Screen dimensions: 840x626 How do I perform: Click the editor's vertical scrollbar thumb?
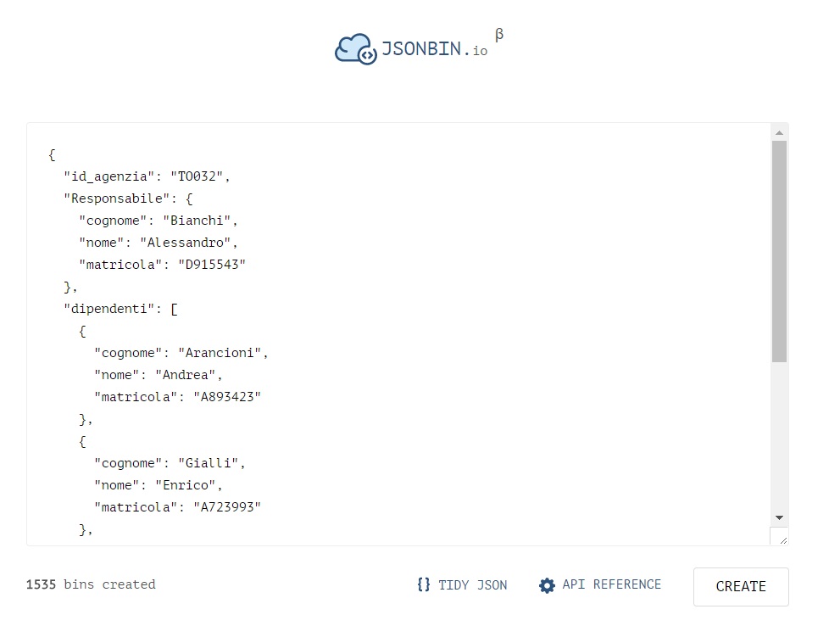pos(779,251)
